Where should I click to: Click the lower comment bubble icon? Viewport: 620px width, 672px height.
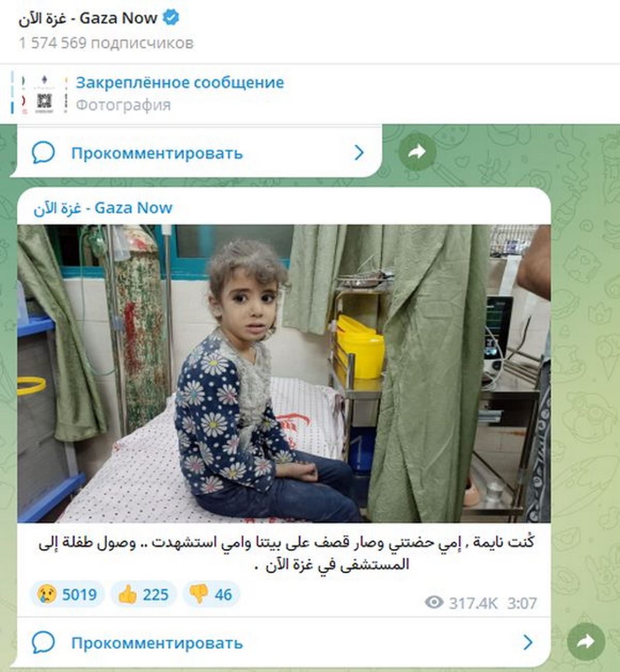tap(43, 643)
